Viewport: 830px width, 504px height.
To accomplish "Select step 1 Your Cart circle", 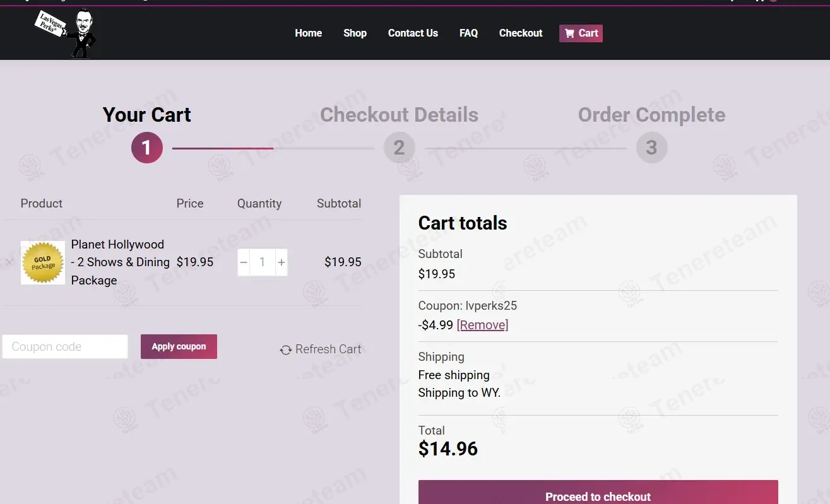I will coord(147,148).
